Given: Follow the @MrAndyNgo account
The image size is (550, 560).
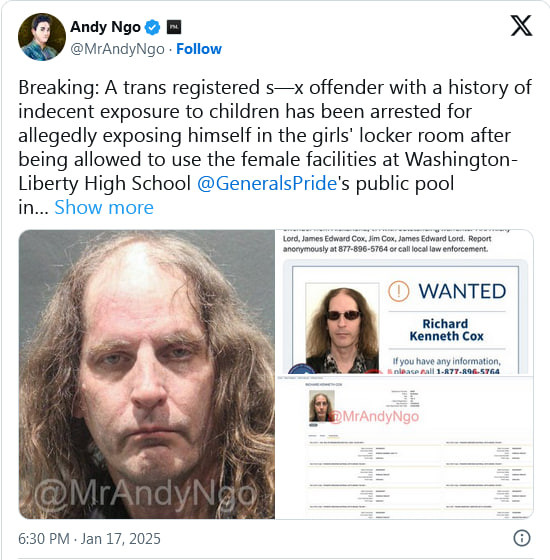Looking at the screenshot, I should (199, 49).
